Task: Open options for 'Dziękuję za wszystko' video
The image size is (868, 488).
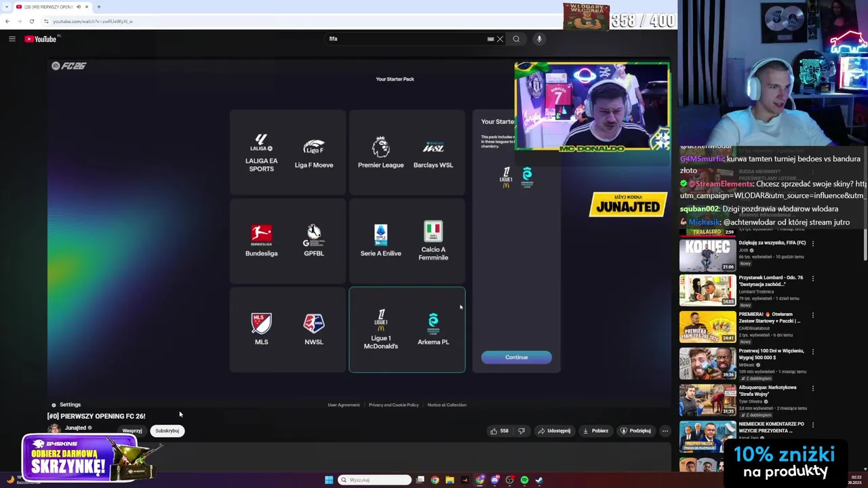Action: click(812, 243)
